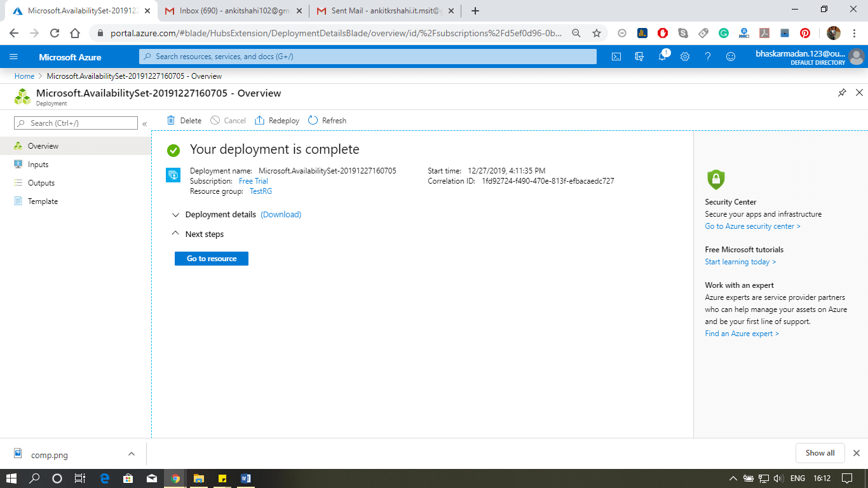
Task: Open Azure Cloud Shell icon
Action: [616, 57]
